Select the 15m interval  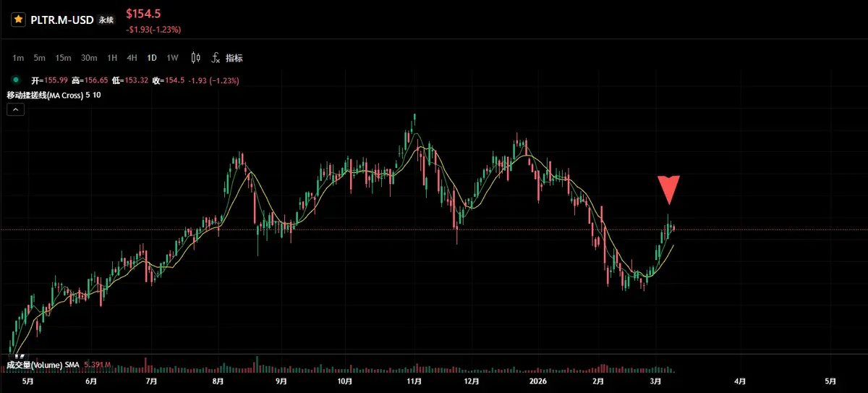tap(64, 58)
